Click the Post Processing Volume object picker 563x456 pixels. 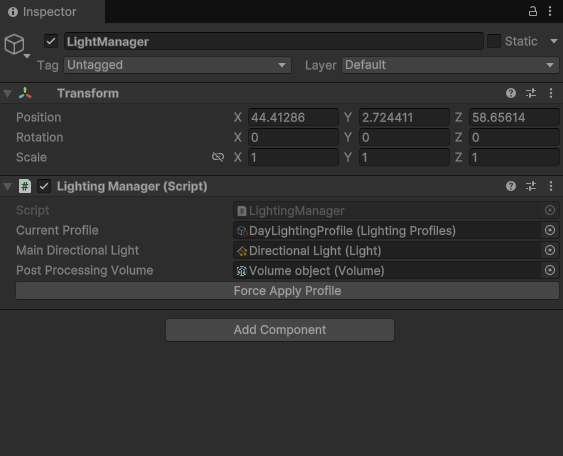(x=550, y=270)
